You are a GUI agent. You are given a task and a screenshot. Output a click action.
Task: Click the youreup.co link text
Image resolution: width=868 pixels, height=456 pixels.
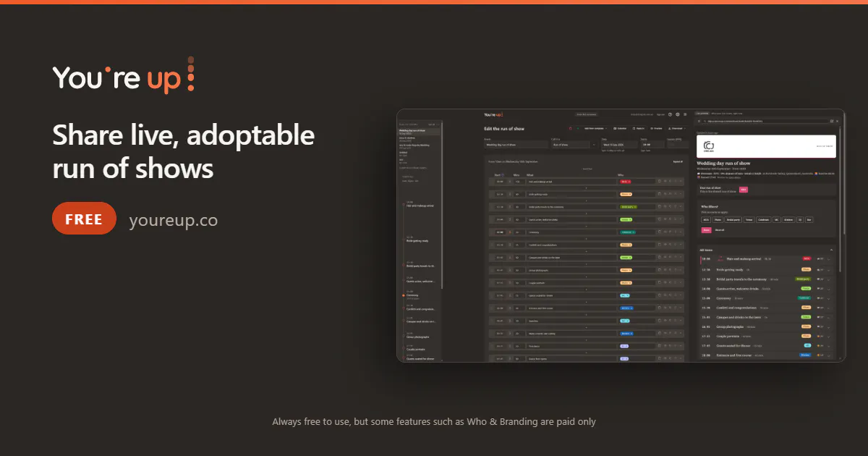click(x=173, y=220)
